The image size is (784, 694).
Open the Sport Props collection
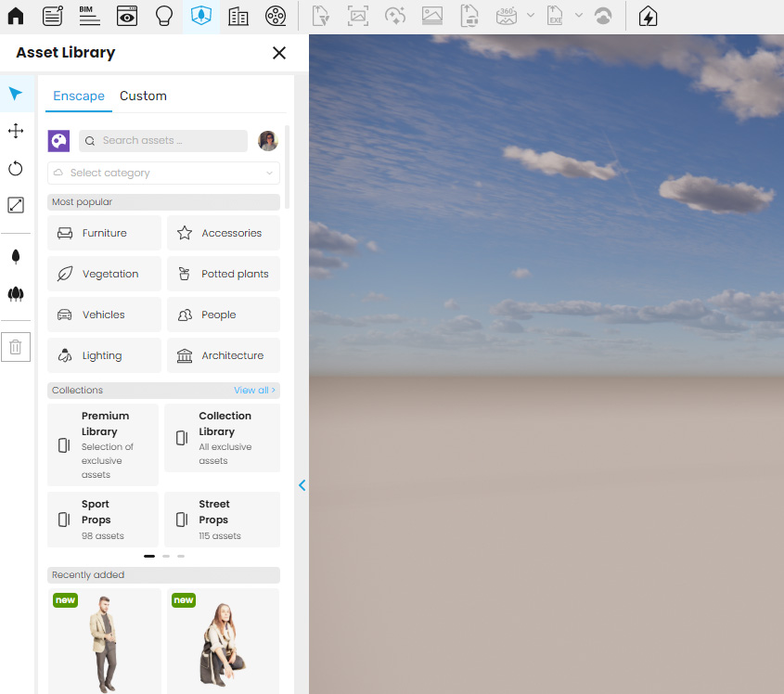(102, 520)
